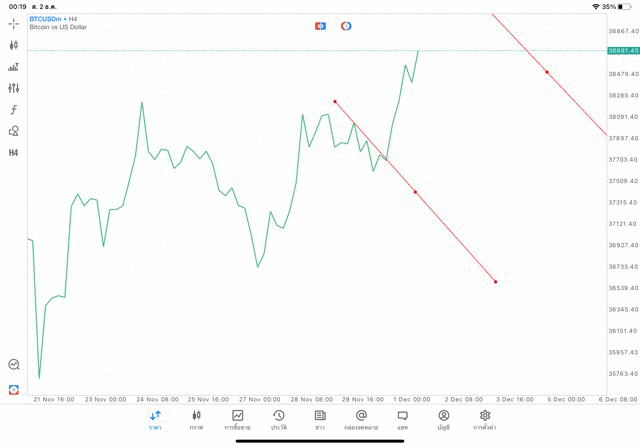This screenshot has width=640, height=447.
Task: Open the H4 timeframe selector in the sidebar
Action: [14, 153]
